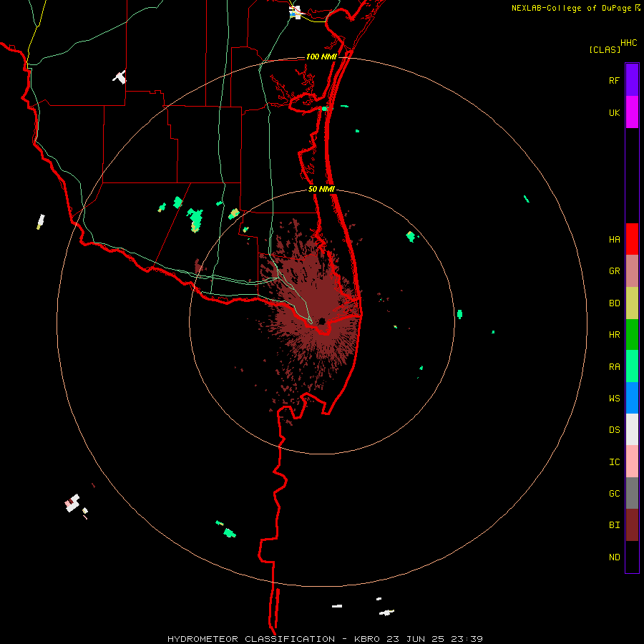Click the BD legend label
Screen dimensions: 644x644
[x=614, y=303]
